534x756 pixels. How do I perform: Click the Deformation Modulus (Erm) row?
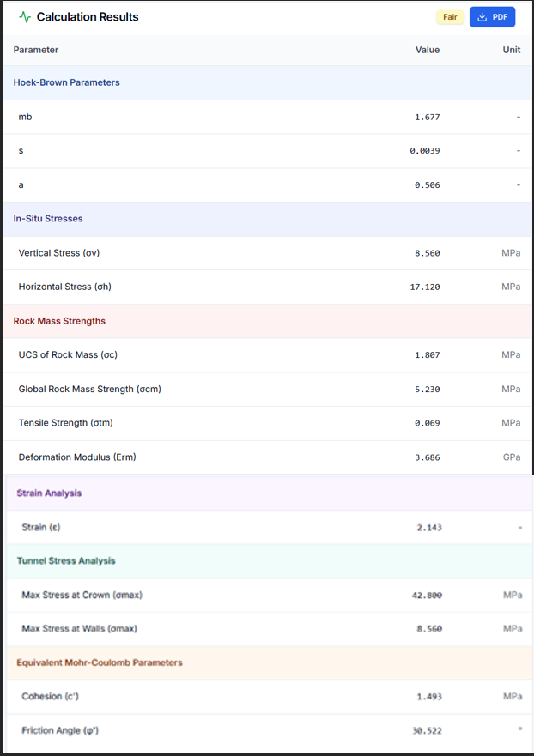267,457
